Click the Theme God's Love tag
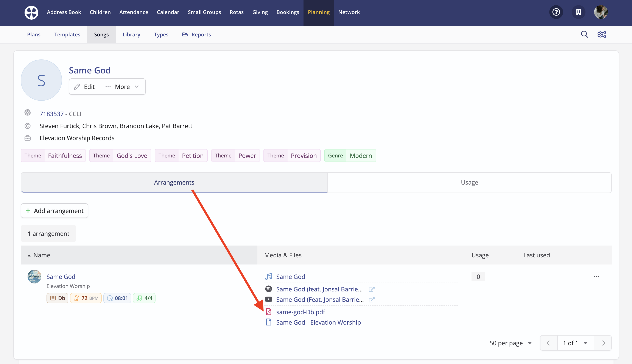Screen dimensions: 632x364 [120, 156]
